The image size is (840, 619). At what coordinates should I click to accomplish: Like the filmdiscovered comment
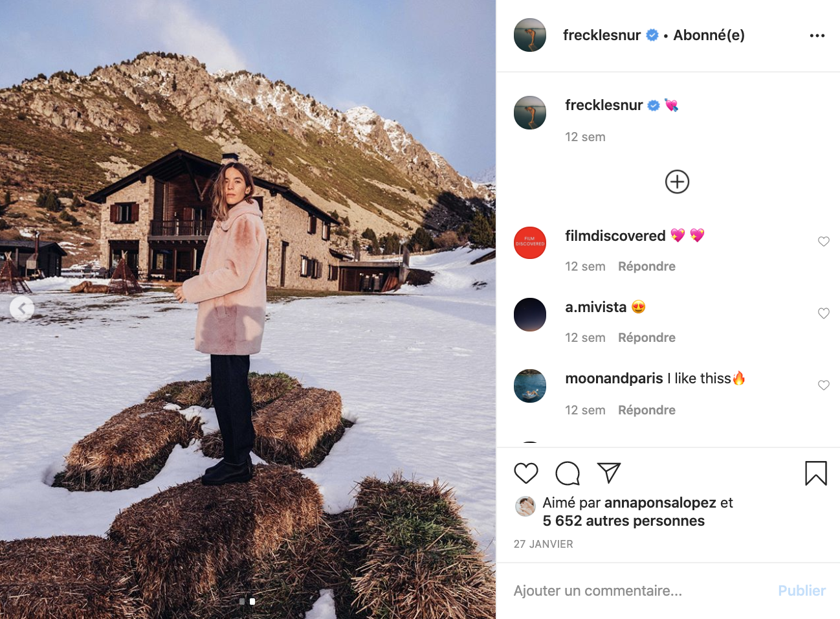coord(823,242)
